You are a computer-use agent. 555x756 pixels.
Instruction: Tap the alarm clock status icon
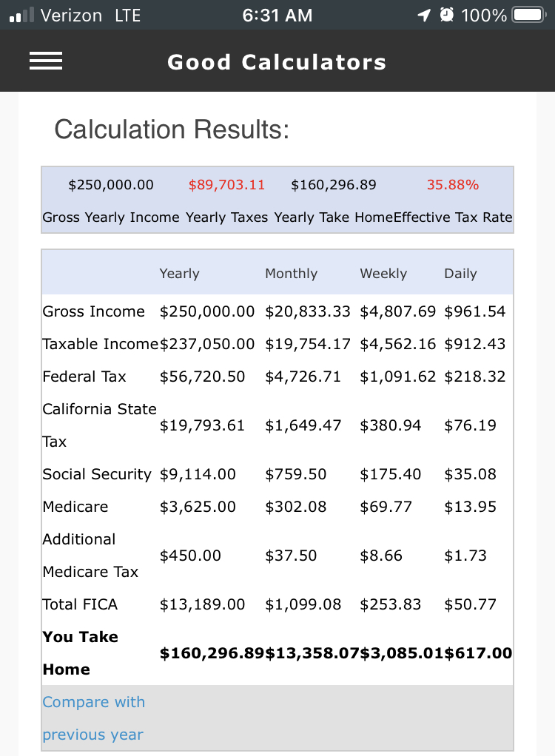[445, 15]
